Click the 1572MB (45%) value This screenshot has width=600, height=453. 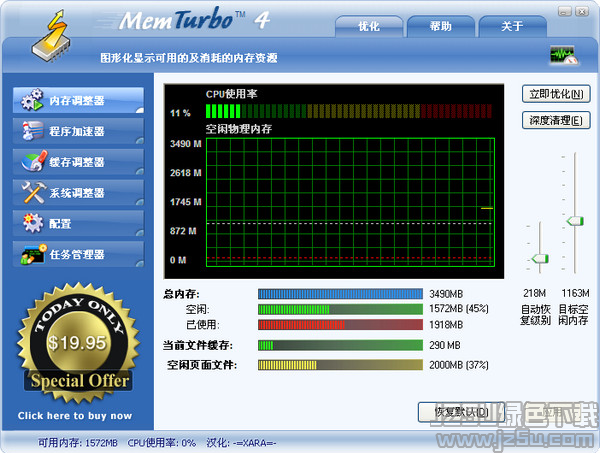[x=459, y=309]
